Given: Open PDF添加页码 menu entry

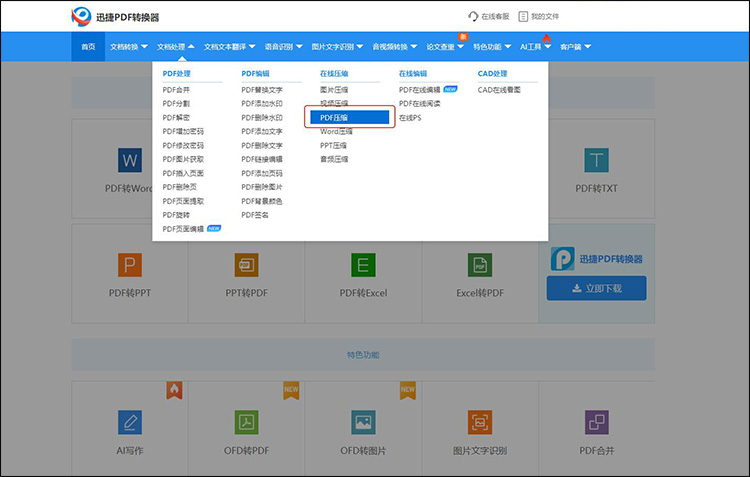Looking at the screenshot, I should coord(262,173).
